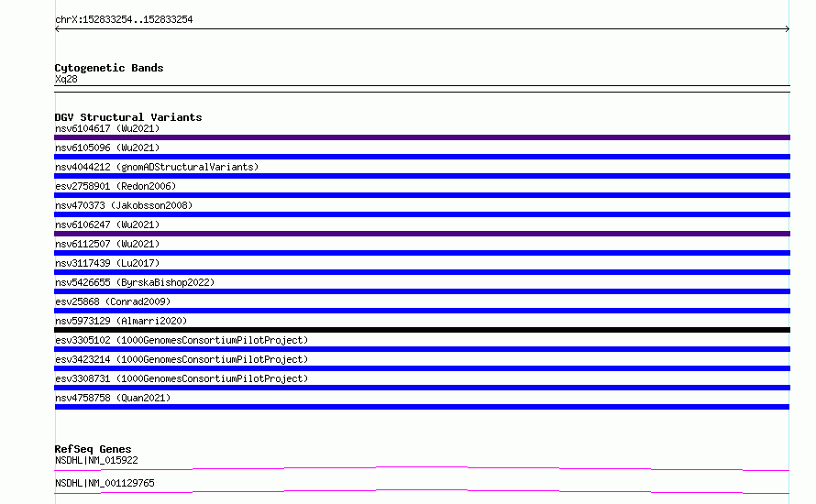The image size is (816, 504).
Task: Click the chrX:152833254..152833254 coordinate label
Action: [124, 20]
